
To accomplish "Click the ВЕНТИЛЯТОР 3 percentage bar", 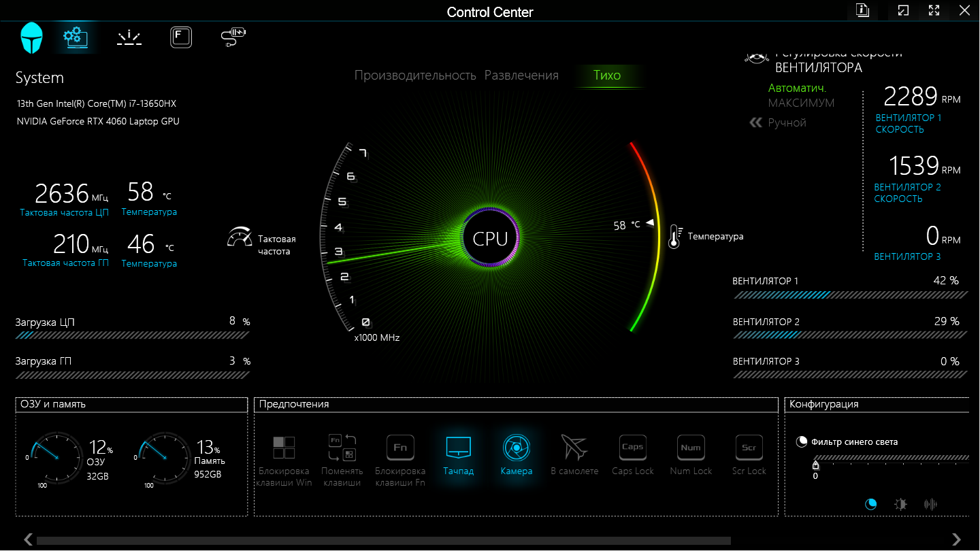I will coord(851,375).
